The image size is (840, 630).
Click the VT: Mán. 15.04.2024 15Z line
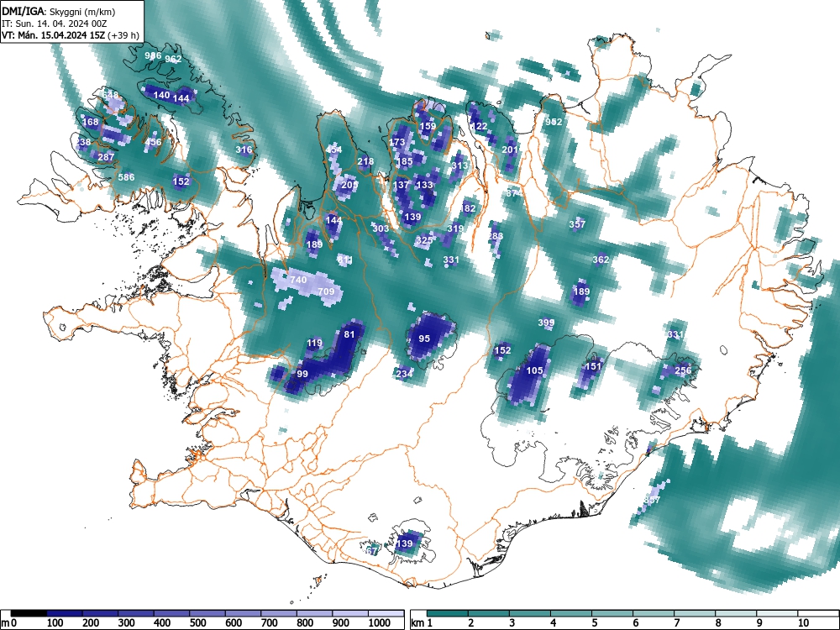click(71, 35)
